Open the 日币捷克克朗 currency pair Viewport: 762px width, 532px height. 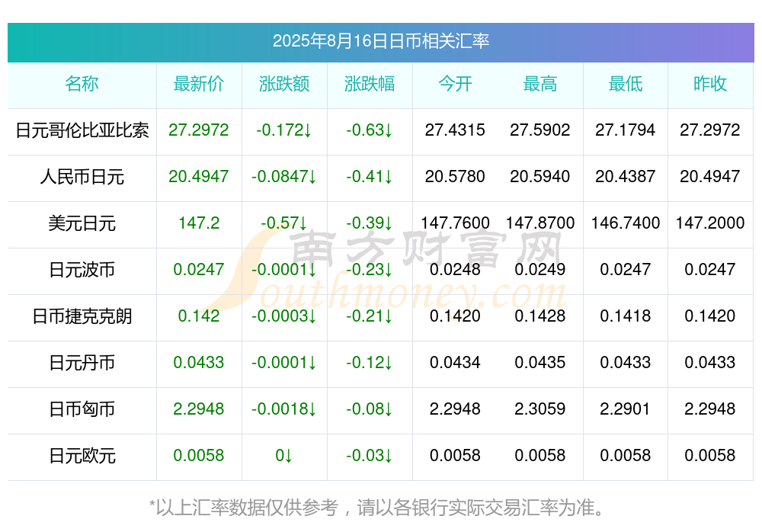point(82,316)
